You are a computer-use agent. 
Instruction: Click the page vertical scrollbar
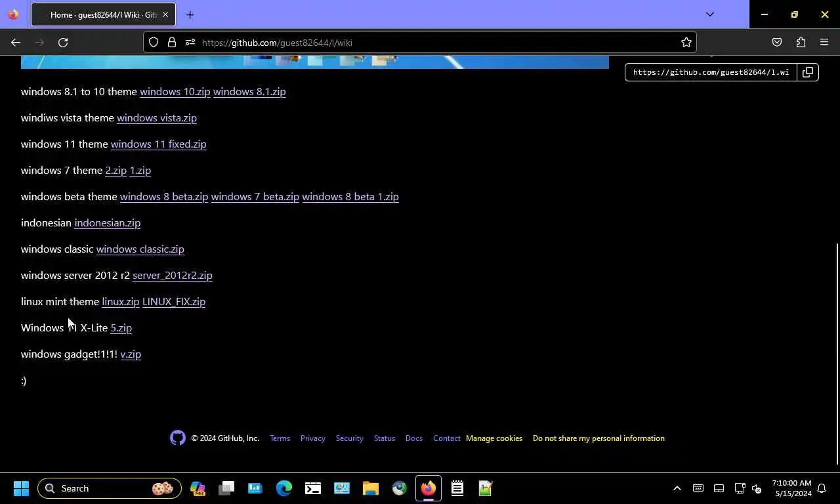coord(837,353)
